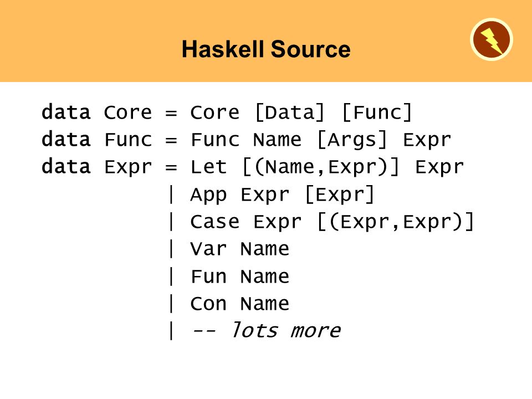The width and height of the screenshot is (532, 399).
Task: Click the 'Case' constructor
Action: pos(215,222)
